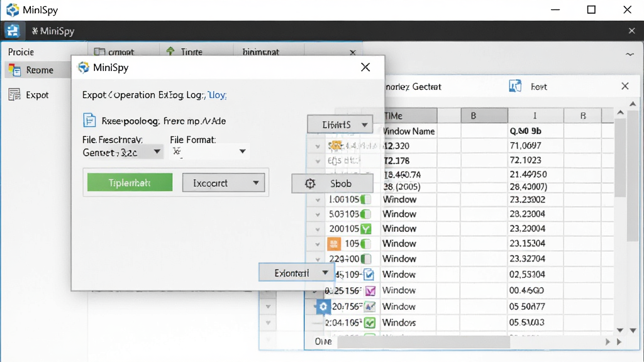Click the purple icon in row 0:25156
Image resolution: width=644 pixels, height=362 pixels.
[370, 291]
